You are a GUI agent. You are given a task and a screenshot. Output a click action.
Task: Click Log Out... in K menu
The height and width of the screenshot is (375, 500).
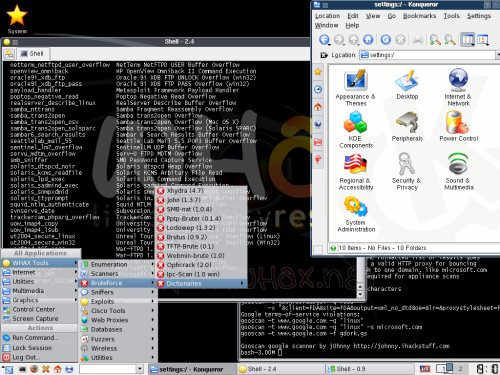[x=40, y=357]
